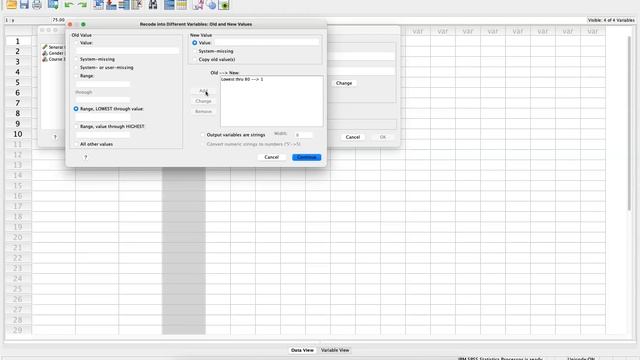
Task: Click the Old Value 'Value' input field
Action: [x=127, y=51]
